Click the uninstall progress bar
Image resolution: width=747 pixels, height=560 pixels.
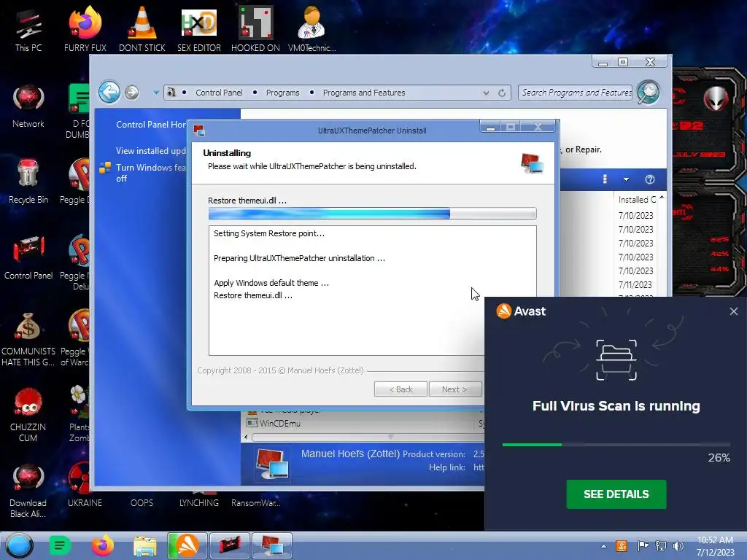pos(372,214)
